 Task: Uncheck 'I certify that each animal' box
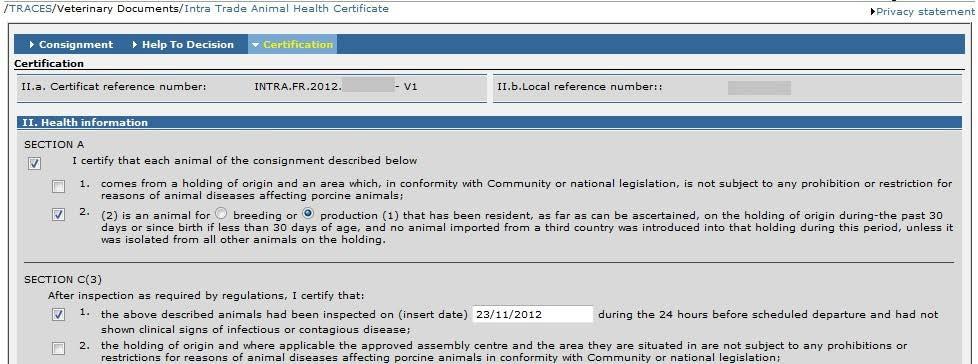coord(34,163)
